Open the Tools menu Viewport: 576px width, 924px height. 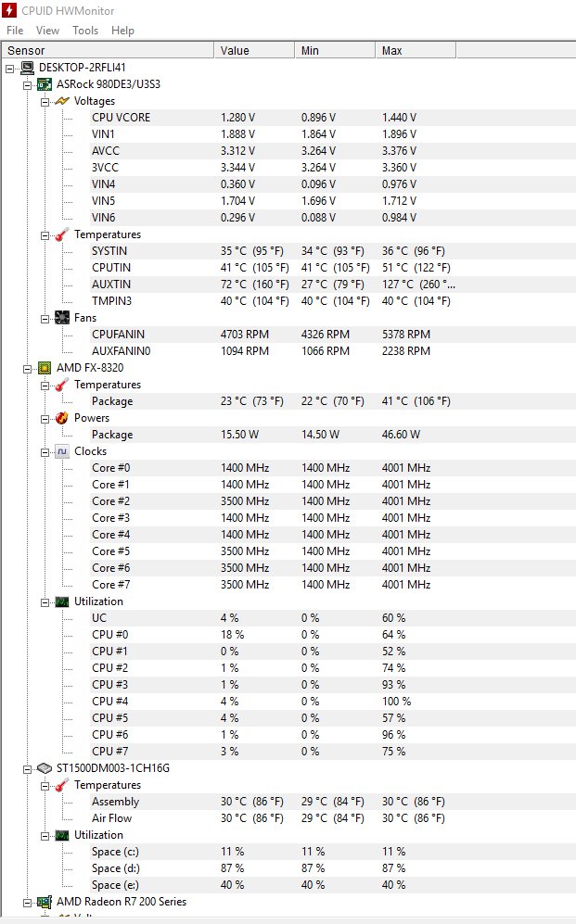click(x=85, y=31)
